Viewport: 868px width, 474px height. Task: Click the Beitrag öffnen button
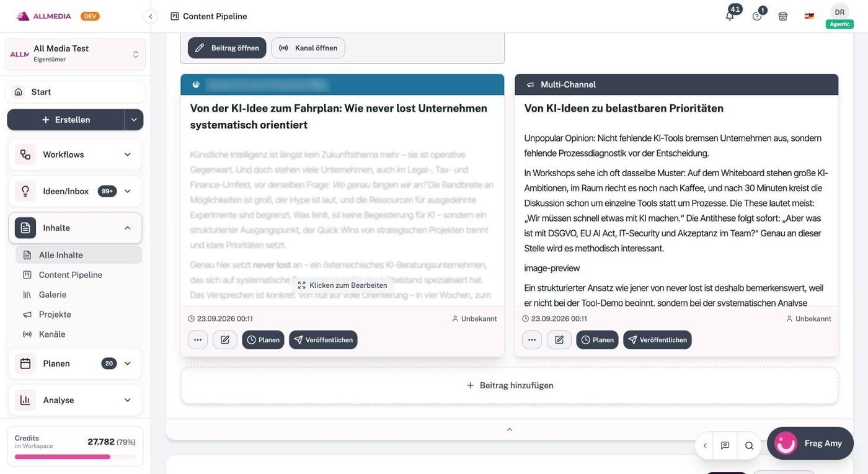227,48
